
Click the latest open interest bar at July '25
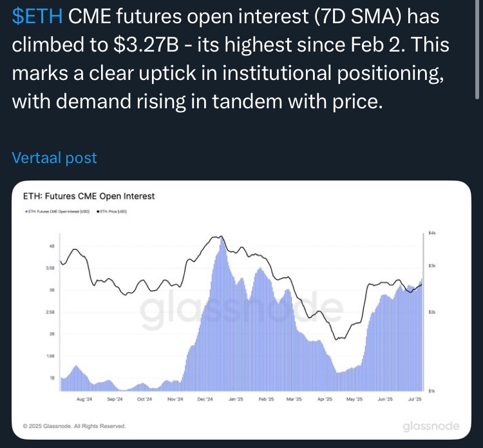click(x=421, y=335)
